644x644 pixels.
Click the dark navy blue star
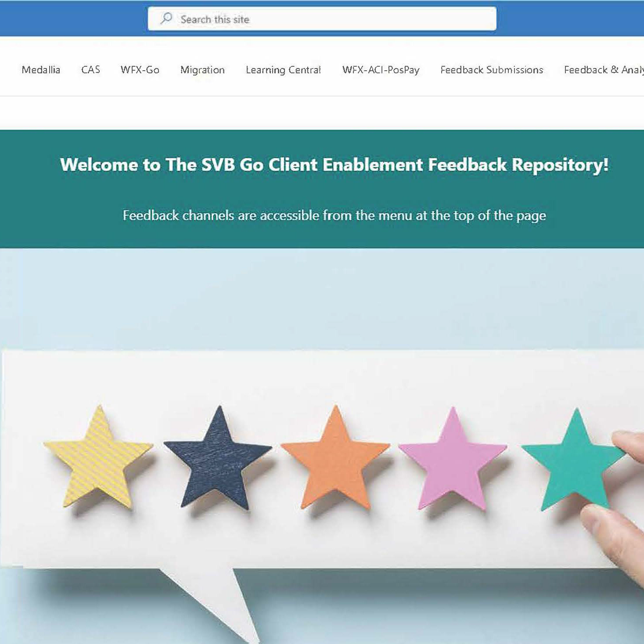[218, 459]
